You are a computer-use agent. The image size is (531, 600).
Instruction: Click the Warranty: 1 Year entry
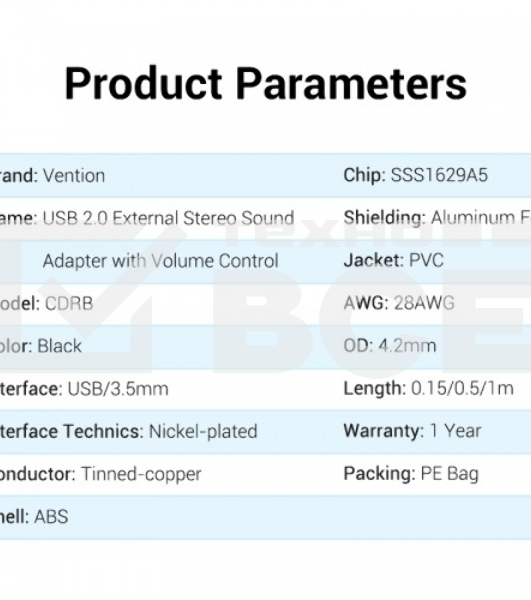click(x=412, y=431)
